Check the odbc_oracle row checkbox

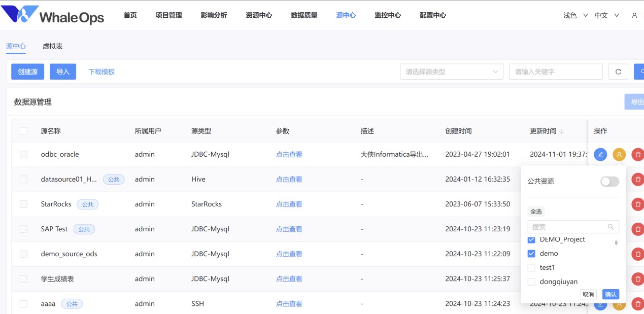(x=23, y=154)
